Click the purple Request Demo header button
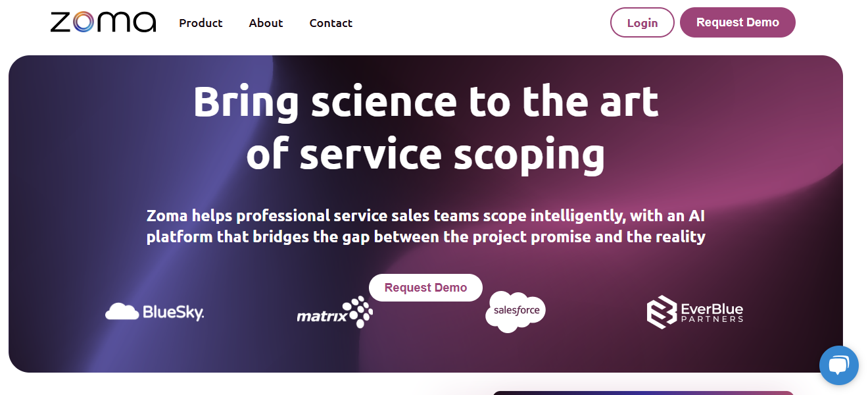868x395 pixels. (738, 22)
